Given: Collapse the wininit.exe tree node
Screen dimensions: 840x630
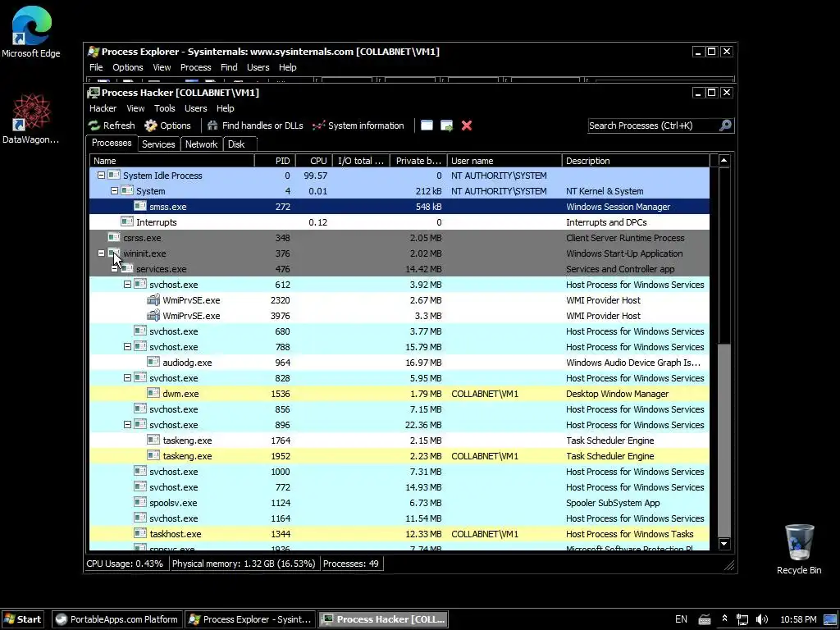Looking at the screenshot, I should (101, 253).
